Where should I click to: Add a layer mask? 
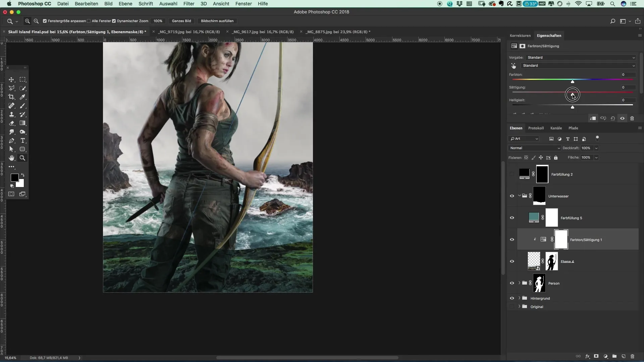[x=596, y=356]
